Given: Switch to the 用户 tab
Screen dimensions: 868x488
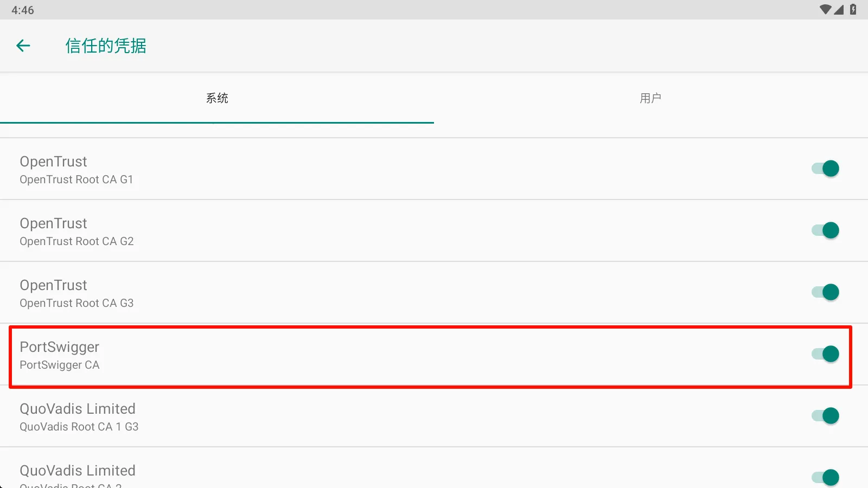Looking at the screenshot, I should (650, 98).
